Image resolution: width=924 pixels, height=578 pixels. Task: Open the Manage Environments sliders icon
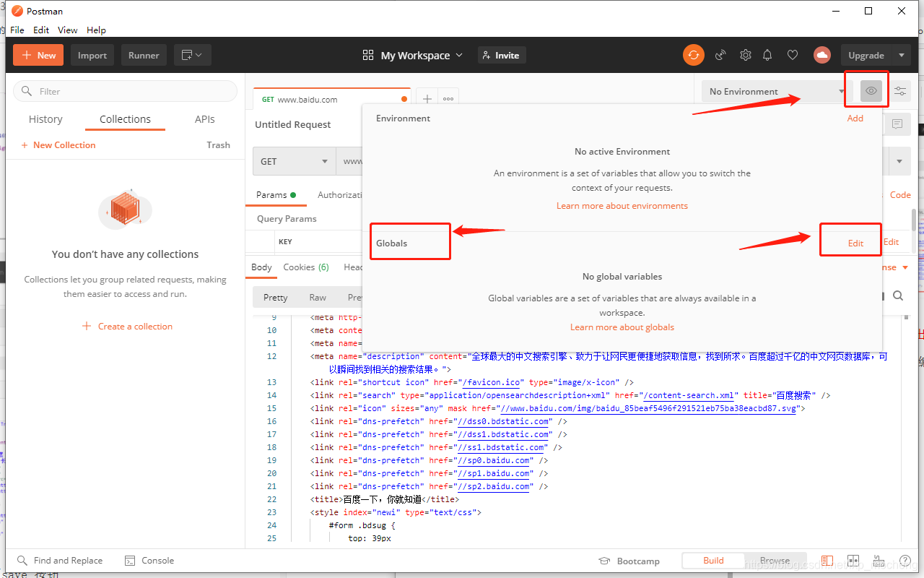(900, 91)
